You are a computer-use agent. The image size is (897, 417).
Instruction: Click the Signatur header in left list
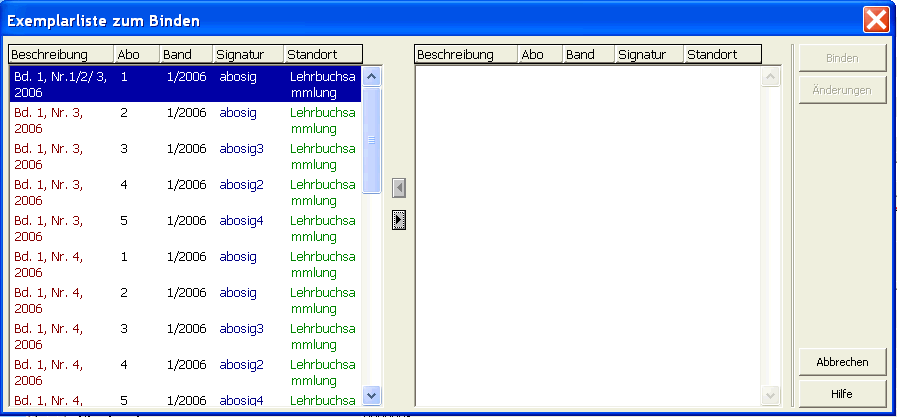248,54
